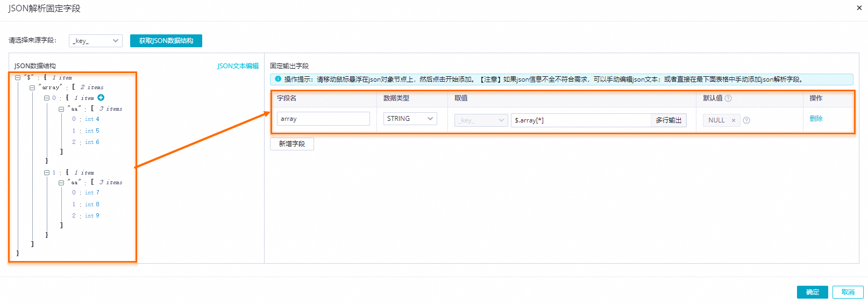Viewport: 868px width, 304px height.
Task: Confirm with the 确定 button
Action: [813, 292]
